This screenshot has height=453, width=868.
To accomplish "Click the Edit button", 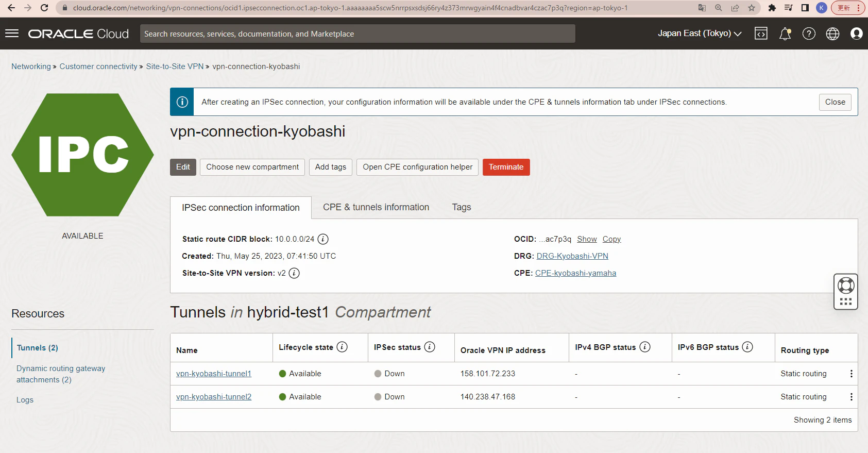I will (183, 167).
